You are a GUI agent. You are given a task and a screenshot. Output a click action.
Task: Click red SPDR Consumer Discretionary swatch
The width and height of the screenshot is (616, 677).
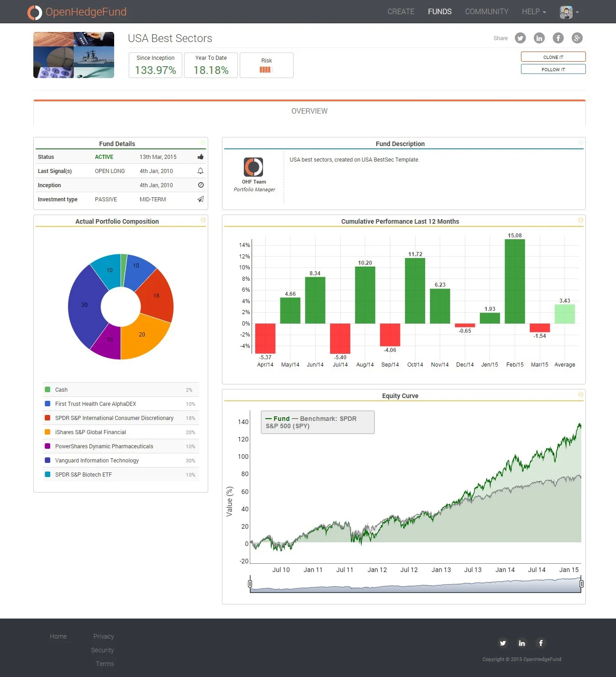coord(47,418)
